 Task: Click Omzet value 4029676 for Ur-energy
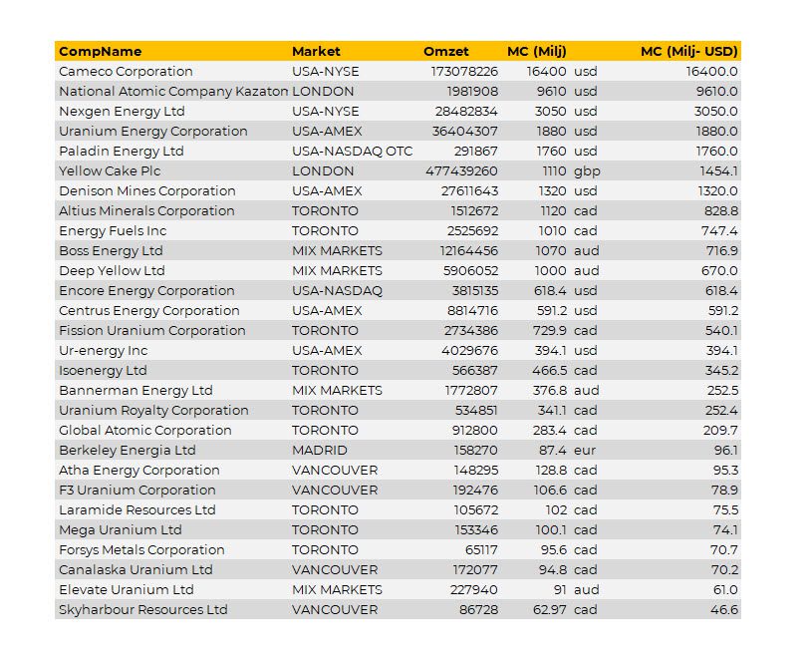pyautogui.click(x=469, y=351)
